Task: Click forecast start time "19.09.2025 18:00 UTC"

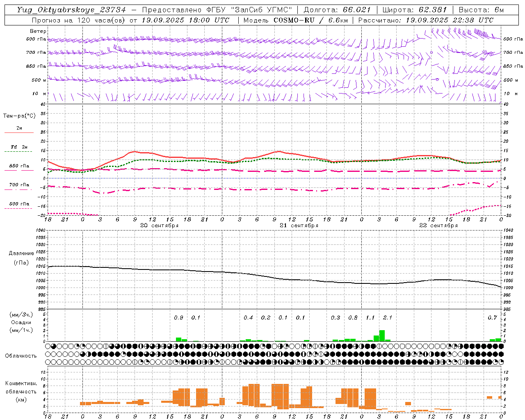Action: pos(185,20)
